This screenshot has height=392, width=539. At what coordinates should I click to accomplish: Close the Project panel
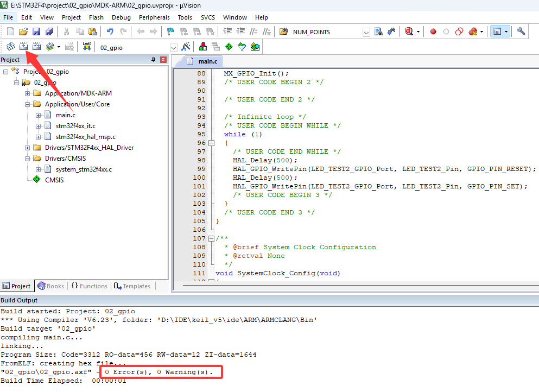pos(163,60)
